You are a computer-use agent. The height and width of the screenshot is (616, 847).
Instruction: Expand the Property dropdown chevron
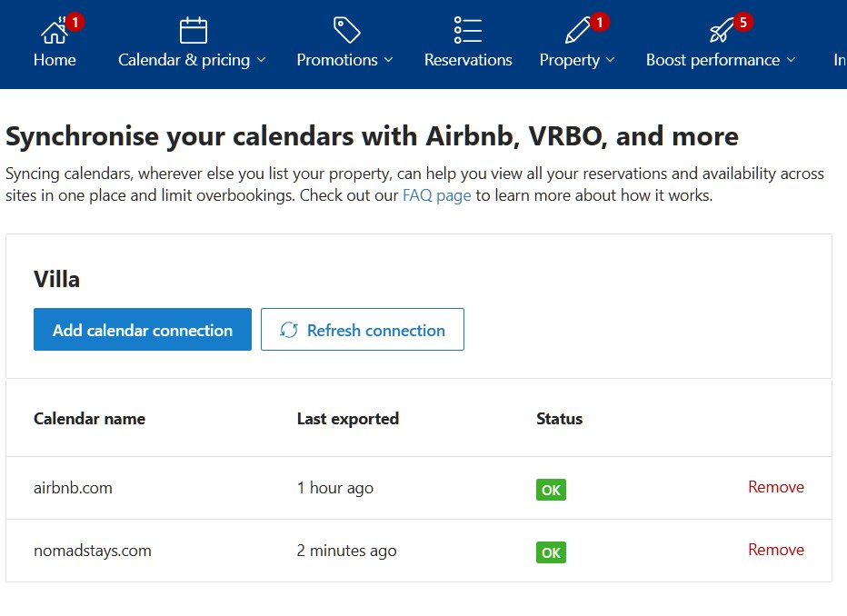click(610, 60)
